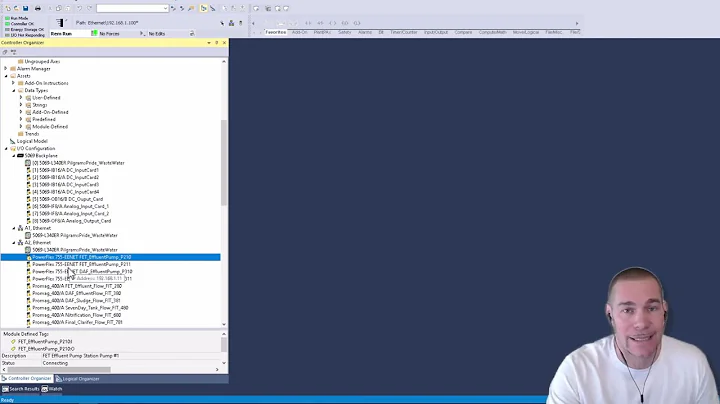The height and width of the screenshot is (404, 720).
Task: Select the Trends folder in the tree
Action: tap(32, 134)
